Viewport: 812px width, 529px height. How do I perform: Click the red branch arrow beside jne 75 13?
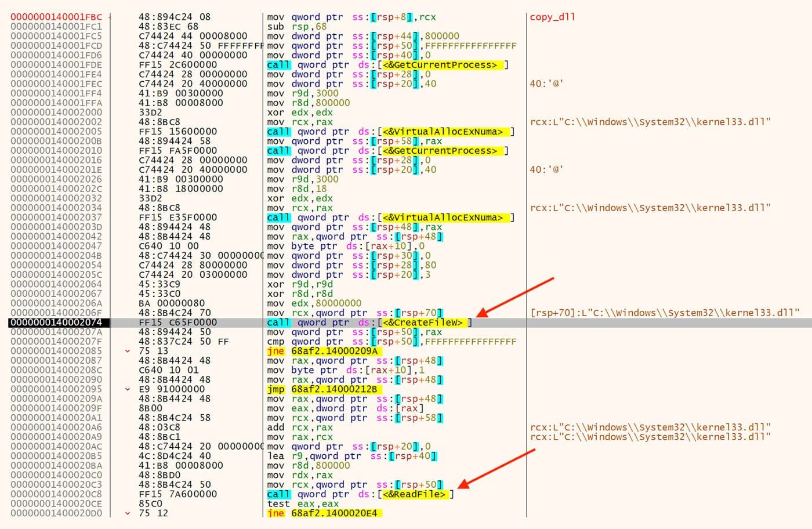129,351
